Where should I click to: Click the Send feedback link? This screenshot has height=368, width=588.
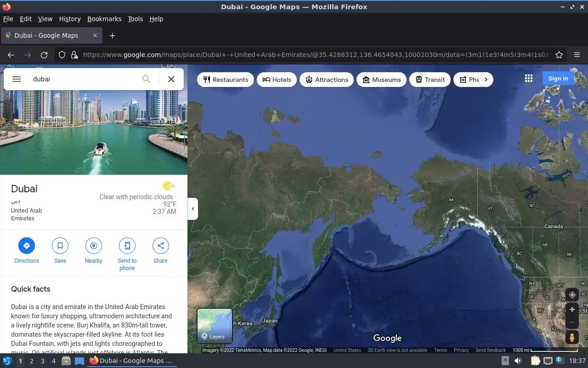pos(491,350)
